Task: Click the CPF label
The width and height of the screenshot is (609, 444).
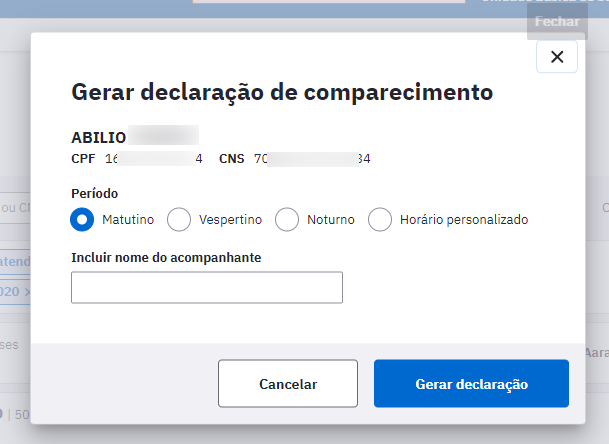Action: [x=83, y=158]
